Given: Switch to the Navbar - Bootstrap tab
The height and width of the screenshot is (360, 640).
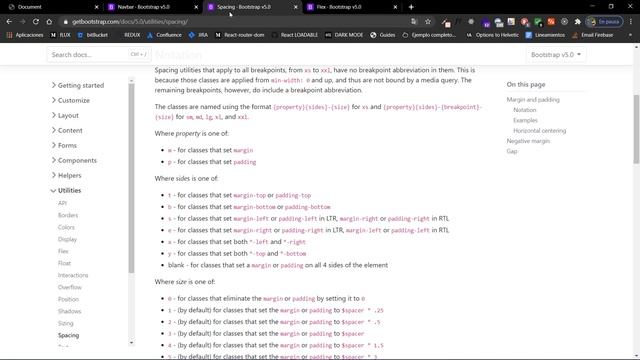Looking at the screenshot, I should pyautogui.click(x=153, y=7).
